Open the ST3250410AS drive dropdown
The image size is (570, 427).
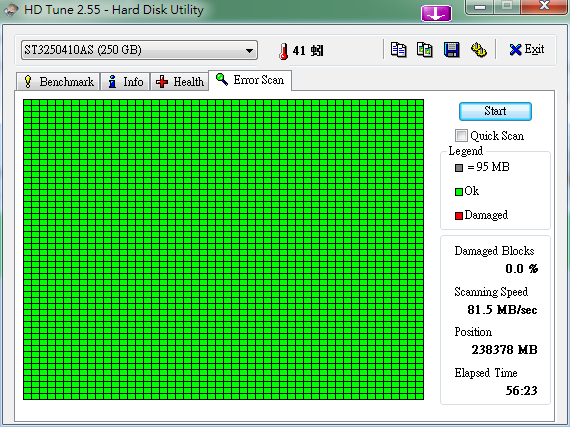(139, 50)
